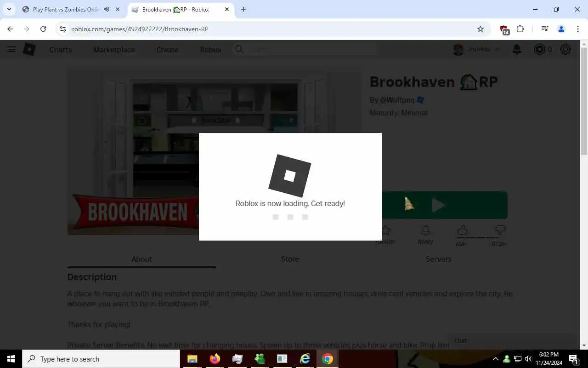This screenshot has width=588, height=368.
Task: Open File Explorer from the taskbar
Action: tap(192, 359)
